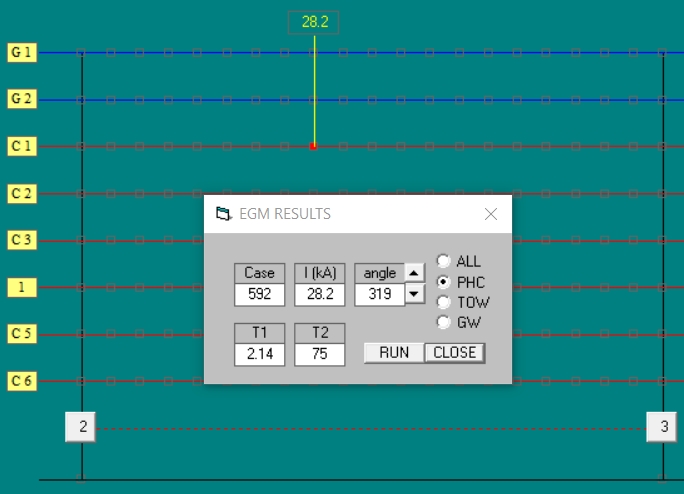Screen dimensions: 684x494
Task: Click the Case value field 592
Action: pyautogui.click(x=259, y=295)
